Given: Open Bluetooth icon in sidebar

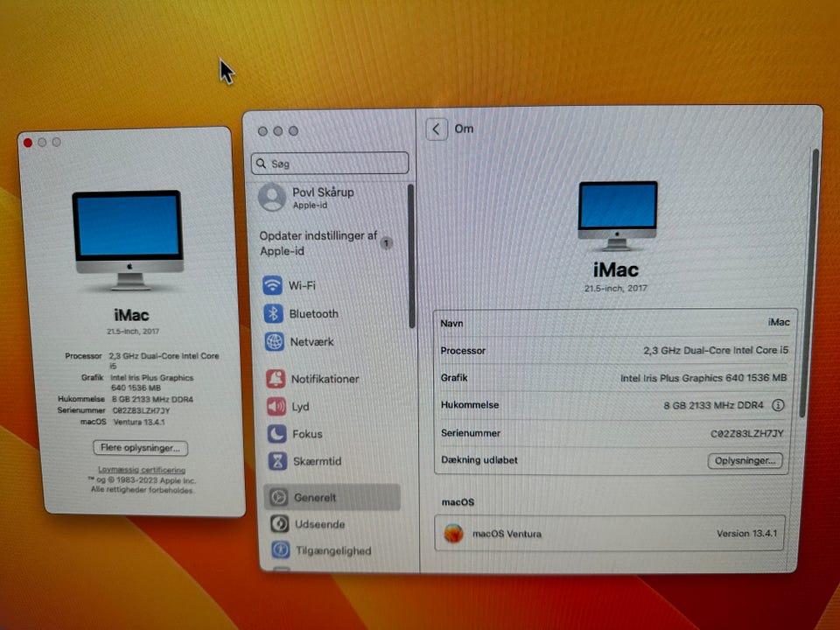Looking at the screenshot, I should pyautogui.click(x=273, y=313).
